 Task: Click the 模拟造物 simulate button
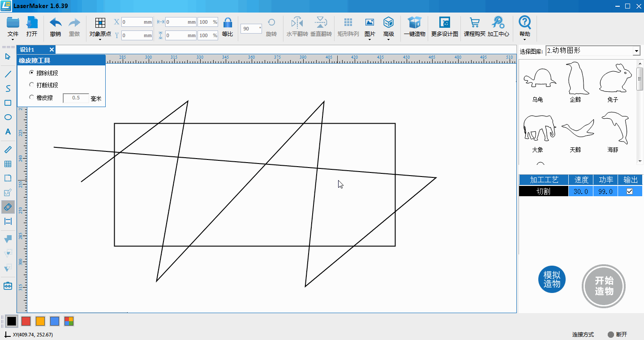coord(552,280)
